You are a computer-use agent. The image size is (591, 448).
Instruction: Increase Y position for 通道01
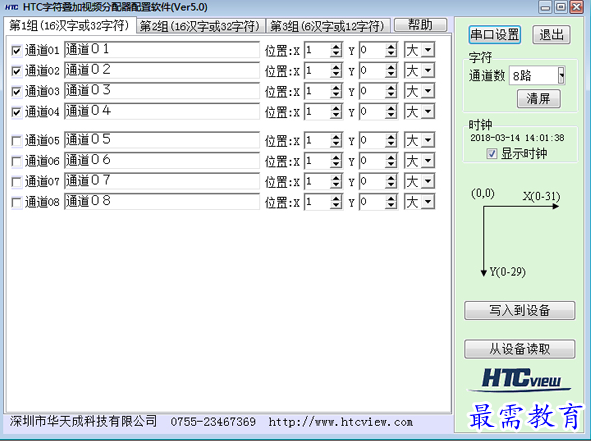click(x=391, y=46)
